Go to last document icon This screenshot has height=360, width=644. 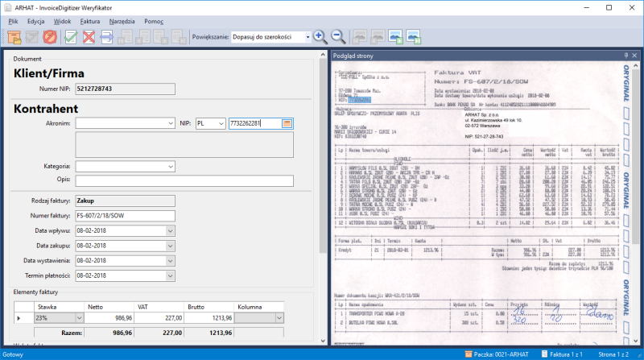click(178, 37)
